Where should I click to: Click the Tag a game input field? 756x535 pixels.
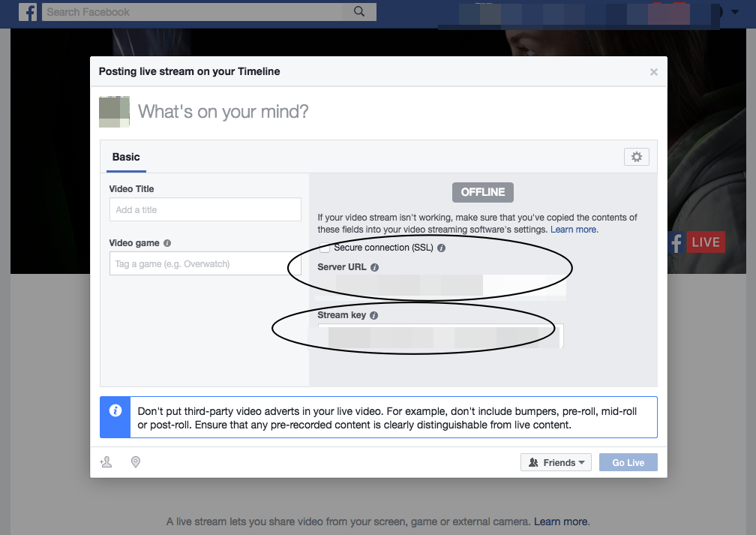[205, 263]
